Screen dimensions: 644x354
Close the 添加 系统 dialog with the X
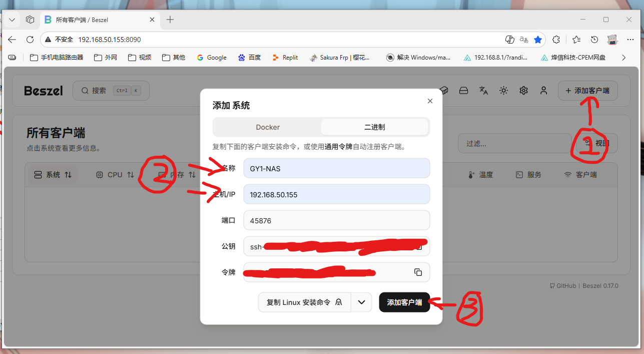pos(430,101)
